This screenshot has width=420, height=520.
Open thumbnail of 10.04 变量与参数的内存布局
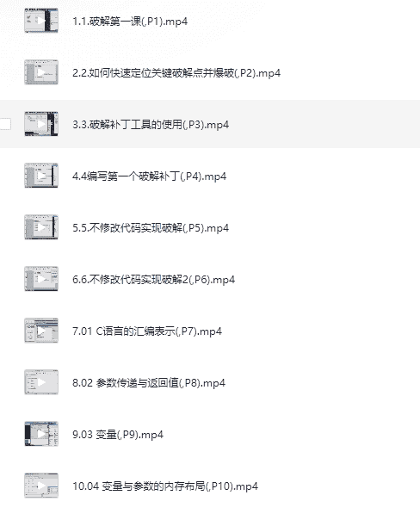(x=41, y=486)
